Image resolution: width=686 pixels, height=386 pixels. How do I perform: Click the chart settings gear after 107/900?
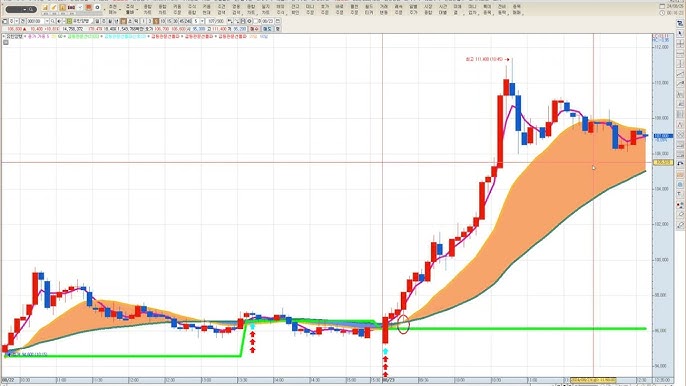click(248, 21)
